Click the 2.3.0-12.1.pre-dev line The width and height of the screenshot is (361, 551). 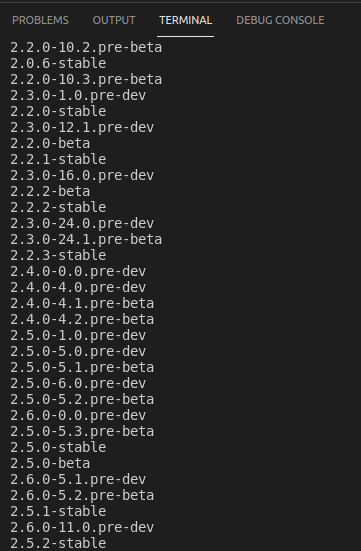click(82, 128)
